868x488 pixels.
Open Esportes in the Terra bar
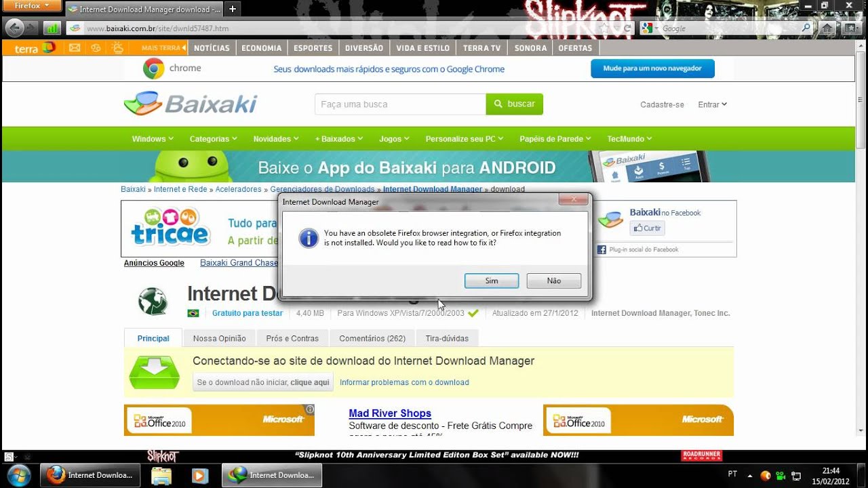pos(313,48)
